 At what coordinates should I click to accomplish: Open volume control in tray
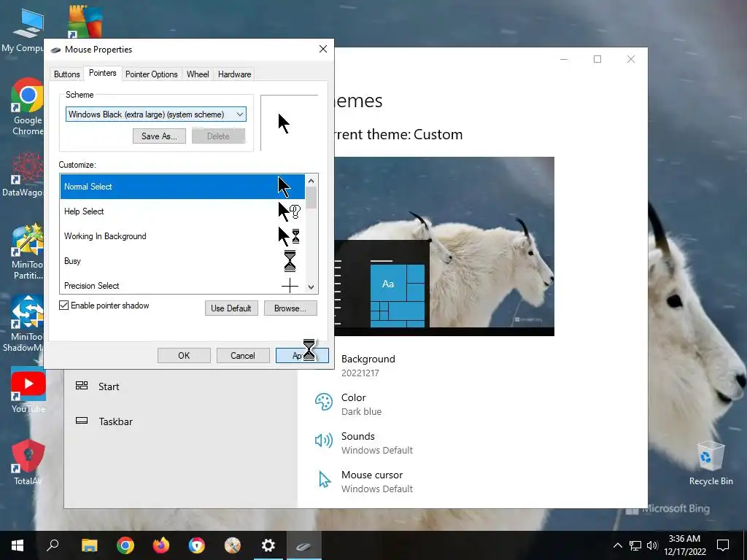(652, 545)
